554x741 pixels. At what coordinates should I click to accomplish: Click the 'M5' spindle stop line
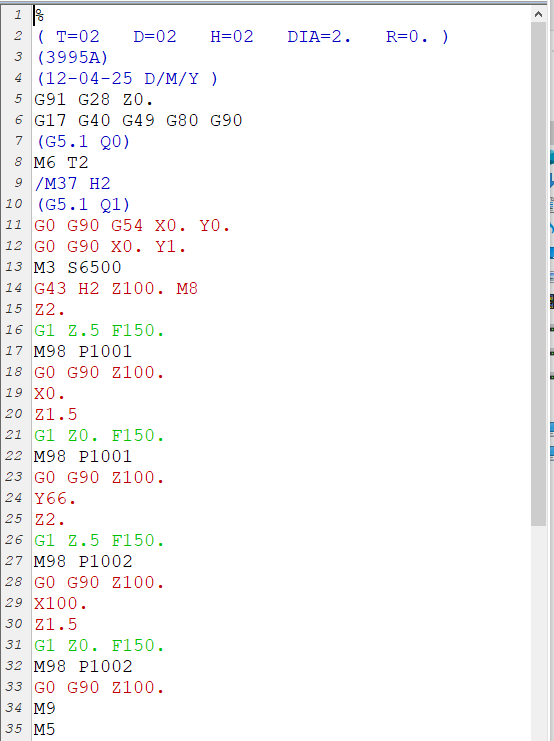point(45,729)
